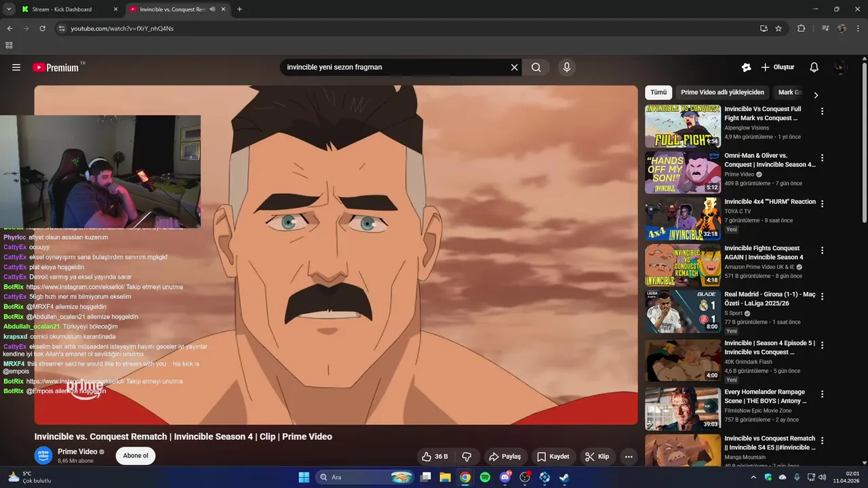Show more filter chips with right arrow
The width and height of the screenshot is (868, 488).
click(816, 95)
